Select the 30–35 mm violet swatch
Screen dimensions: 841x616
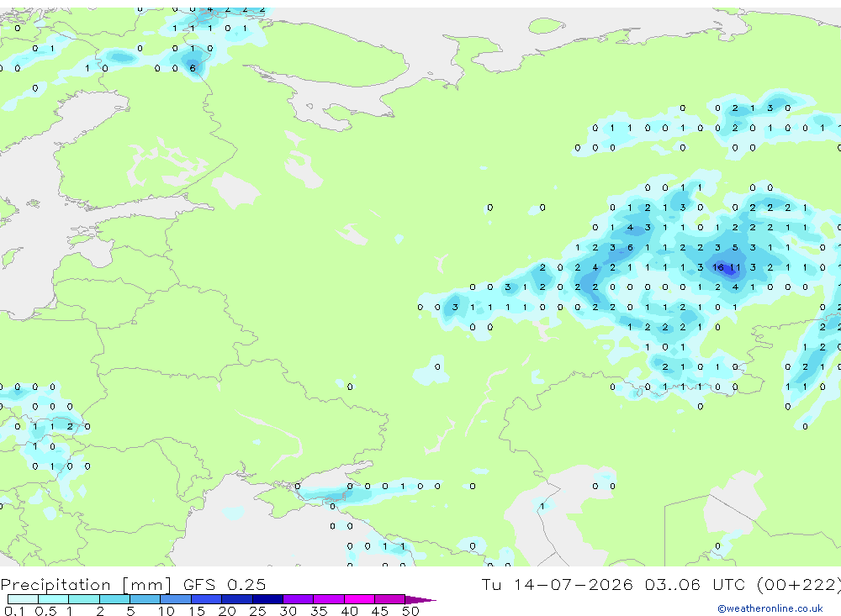[299, 599]
